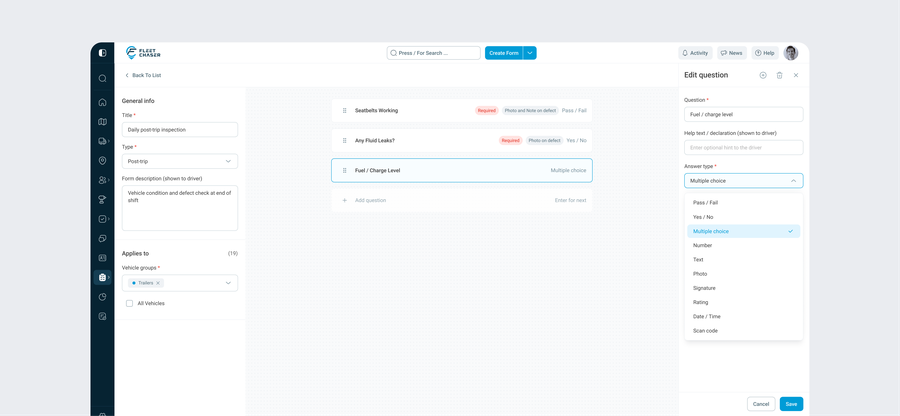This screenshot has width=900, height=416.
Task: Grab the drag handle for Seatbelts Working
Action: pyautogui.click(x=344, y=110)
